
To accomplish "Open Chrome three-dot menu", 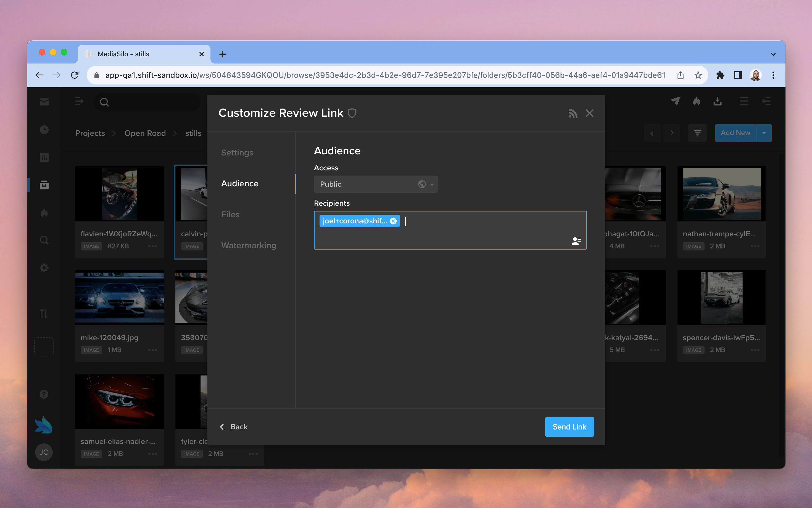I will (773, 75).
